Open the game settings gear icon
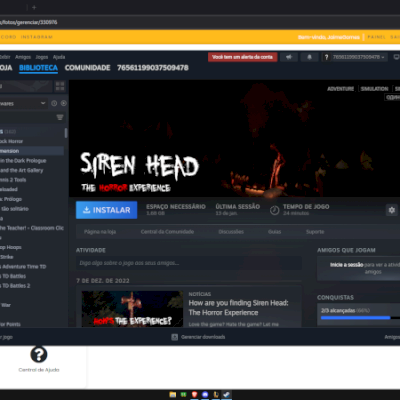 (x=392, y=210)
